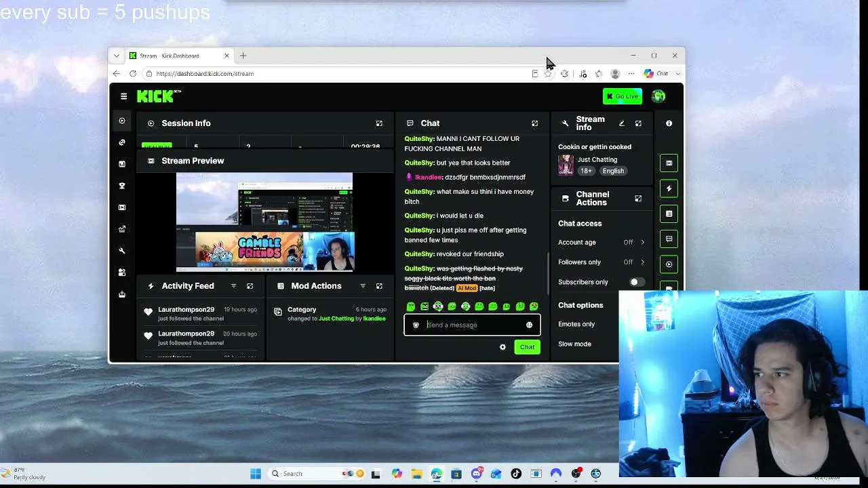Viewport: 868px width, 488px height.
Task: Click the info icon on the right rail
Action: pos(669,123)
